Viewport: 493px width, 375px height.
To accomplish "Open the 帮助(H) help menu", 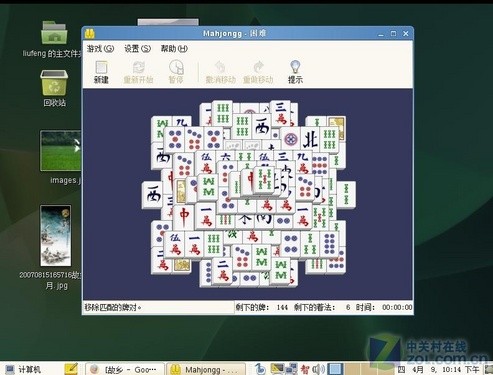I will pos(174,49).
